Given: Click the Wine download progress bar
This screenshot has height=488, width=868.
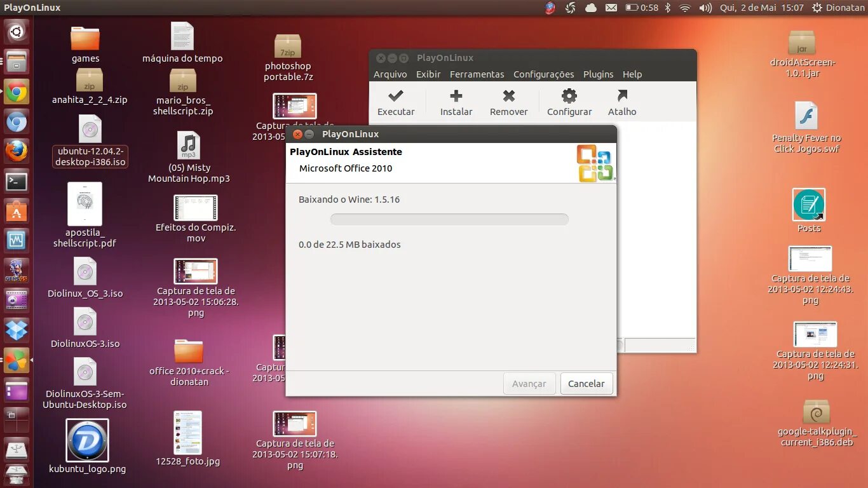Looking at the screenshot, I should [x=449, y=220].
